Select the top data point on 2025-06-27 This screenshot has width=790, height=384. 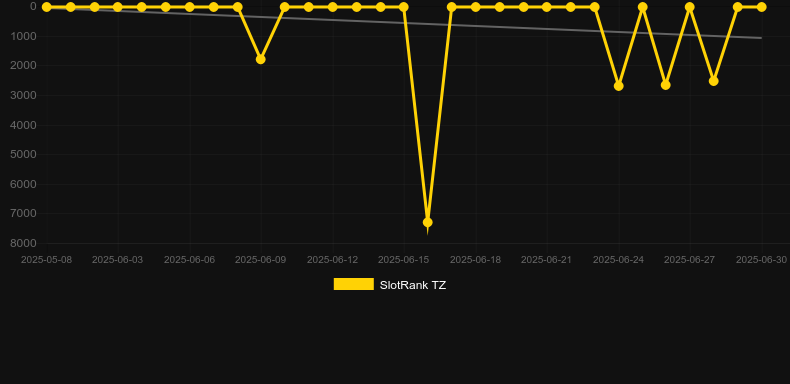coord(690,7)
